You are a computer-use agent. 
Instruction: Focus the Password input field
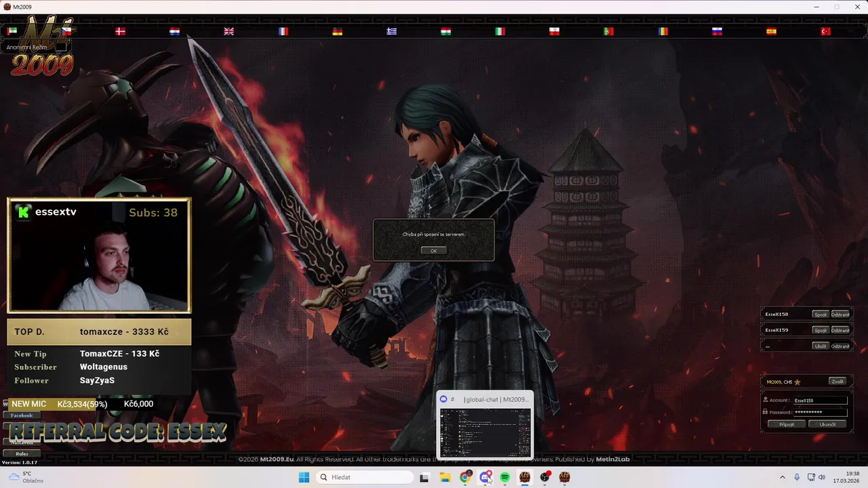821,412
